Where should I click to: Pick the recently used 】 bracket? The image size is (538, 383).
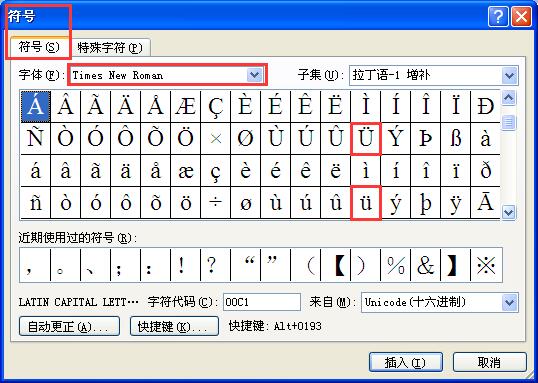456,265
